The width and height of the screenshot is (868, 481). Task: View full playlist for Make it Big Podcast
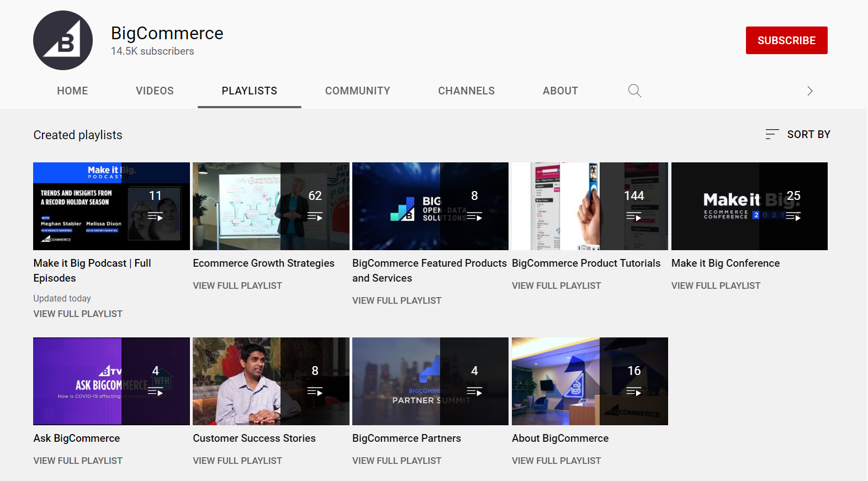78,314
